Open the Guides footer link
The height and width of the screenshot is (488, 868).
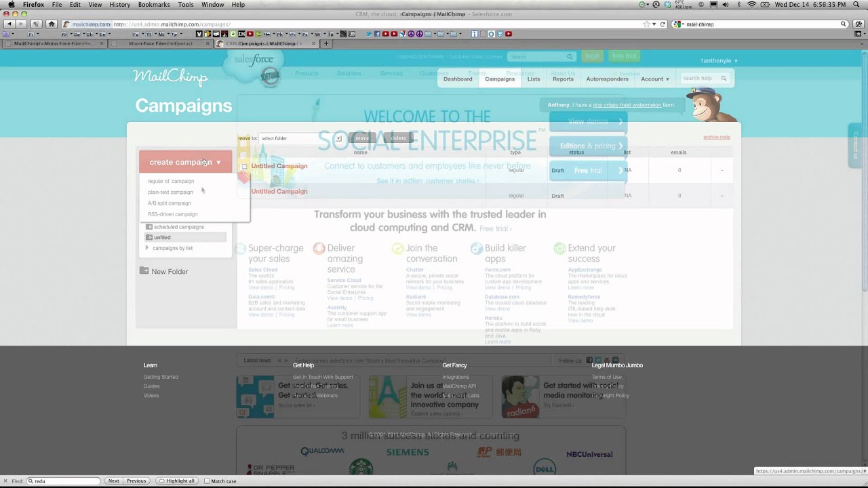pyautogui.click(x=151, y=386)
